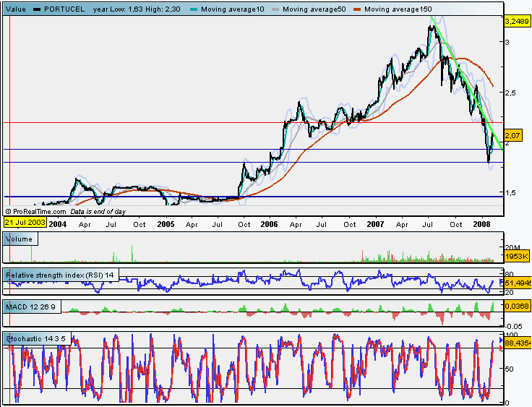Image resolution: width=532 pixels, height=407 pixels.
Task: Click the 0,0368 MACD value
Action: coord(517,307)
